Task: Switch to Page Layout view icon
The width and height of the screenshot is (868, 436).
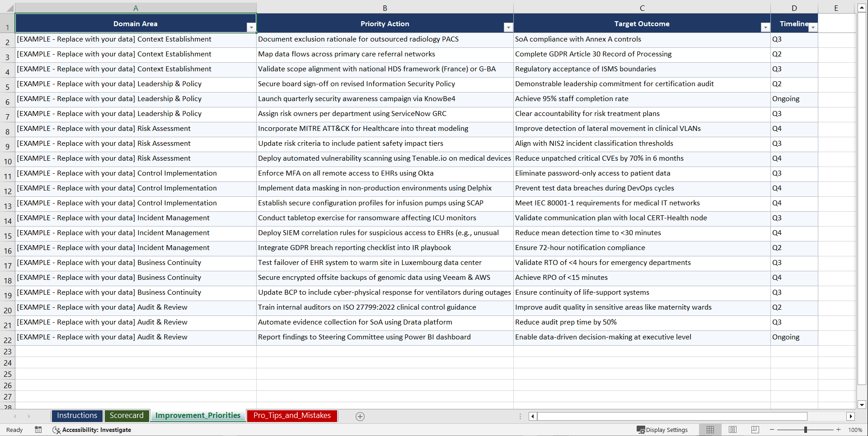Action: (732, 430)
